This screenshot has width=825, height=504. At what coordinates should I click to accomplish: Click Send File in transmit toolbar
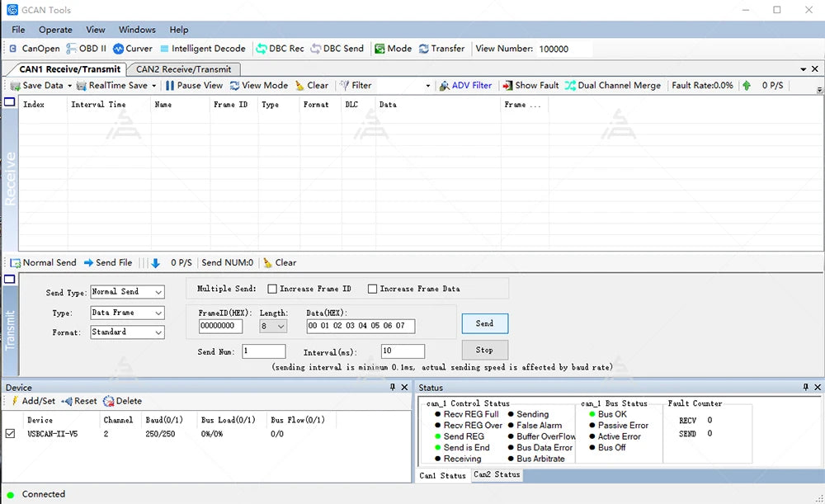tap(108, 262)
